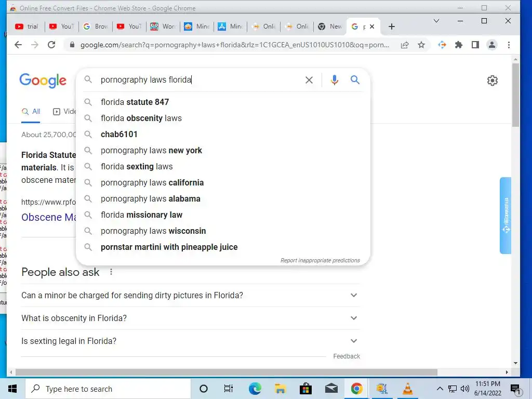Open the tab search dropdown arrow
The image size is (532, 399).
pyautogui.click(x=436, y=21)
